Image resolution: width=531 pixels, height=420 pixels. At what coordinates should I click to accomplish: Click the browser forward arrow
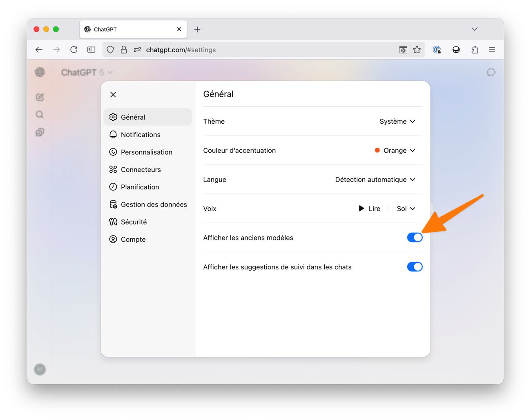point(56,50)
